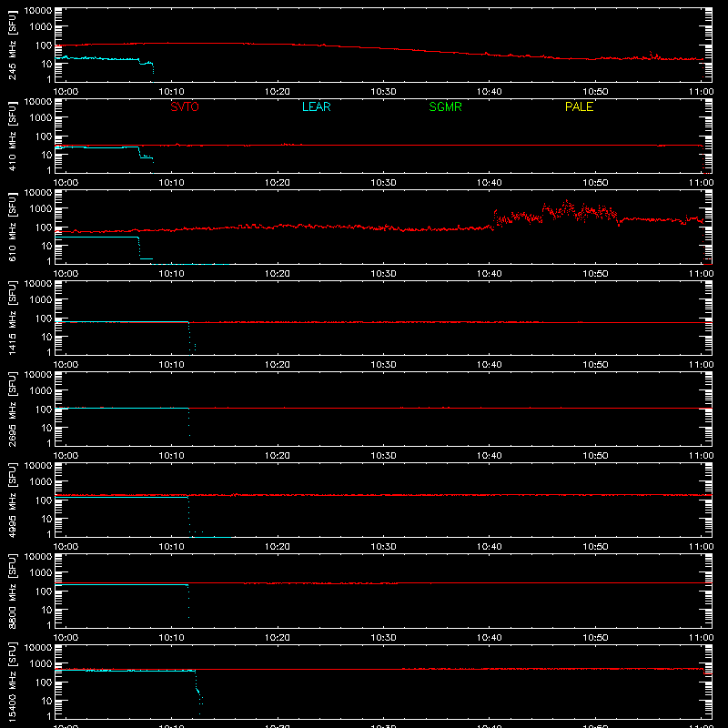Select the 610 MHz [SFU] axis title

pos(12,227)
